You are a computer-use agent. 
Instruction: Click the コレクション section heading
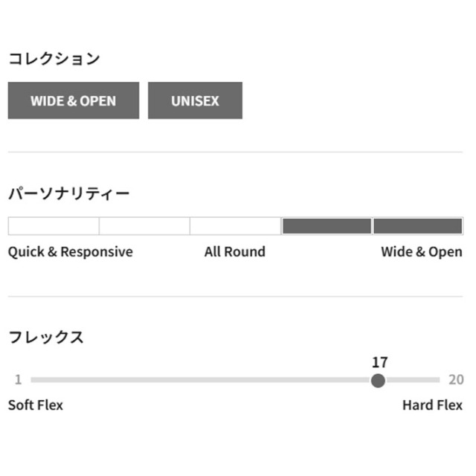(x=54, y=59)
